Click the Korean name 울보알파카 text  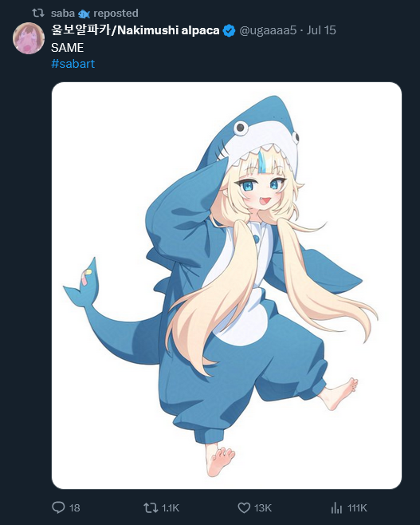pos(80,30)
